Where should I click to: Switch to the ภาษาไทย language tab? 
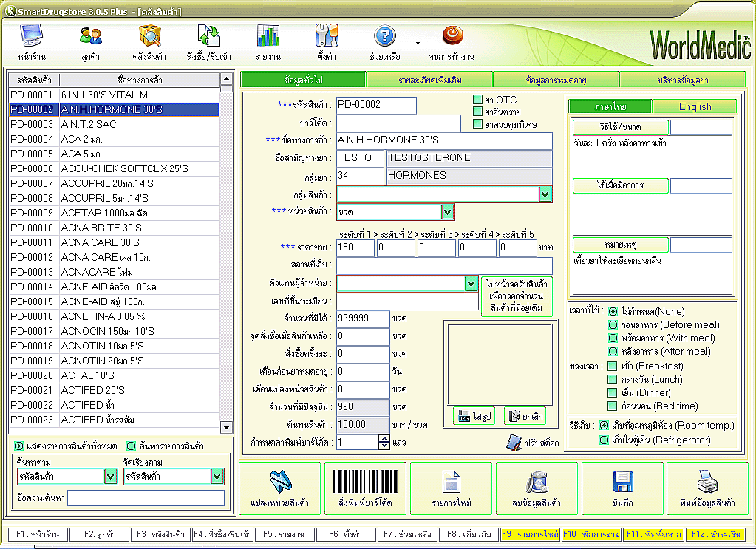coord(610,106)
